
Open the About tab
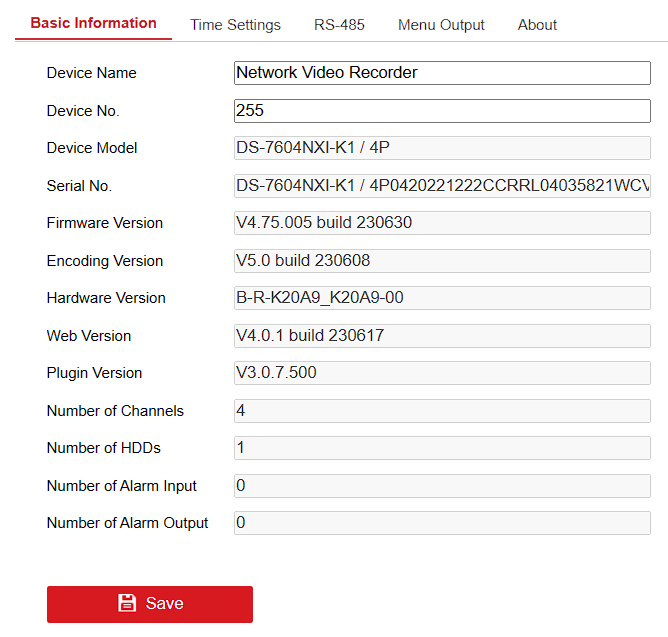point(537,25)
